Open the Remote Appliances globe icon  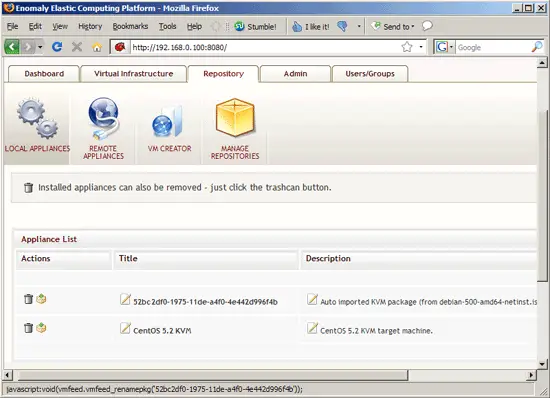click(x=103, y=119)
